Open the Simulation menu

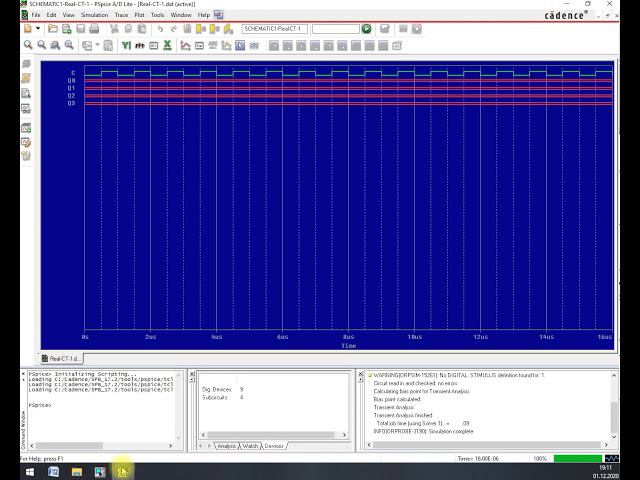94,15
